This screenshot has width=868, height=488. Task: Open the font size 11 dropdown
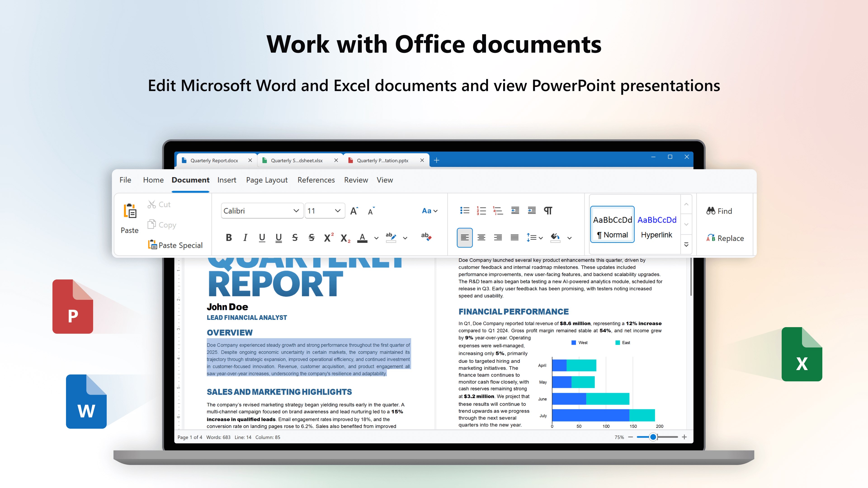[337, 211]
